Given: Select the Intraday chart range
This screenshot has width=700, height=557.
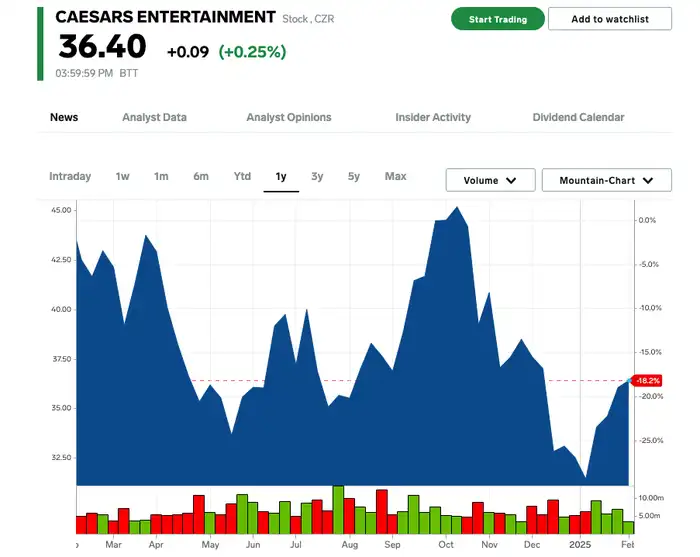Looking at the screenshot, I should click(x=70, y=177).
